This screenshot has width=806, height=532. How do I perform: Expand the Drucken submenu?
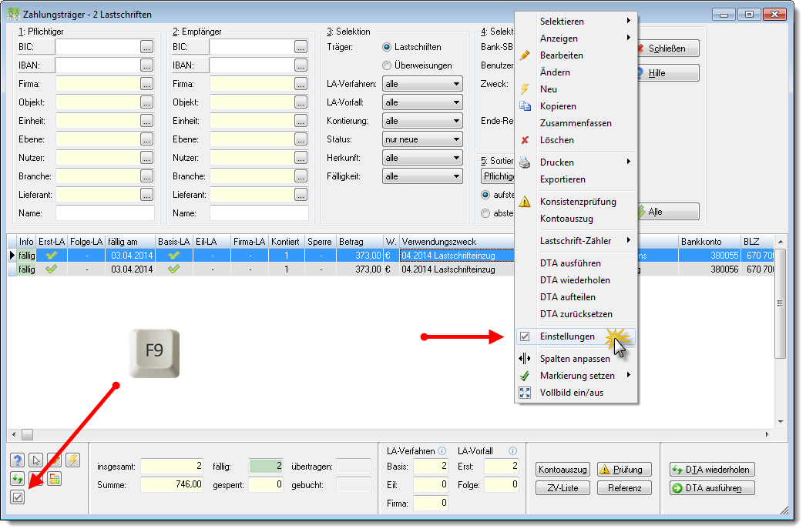[576, 162]
